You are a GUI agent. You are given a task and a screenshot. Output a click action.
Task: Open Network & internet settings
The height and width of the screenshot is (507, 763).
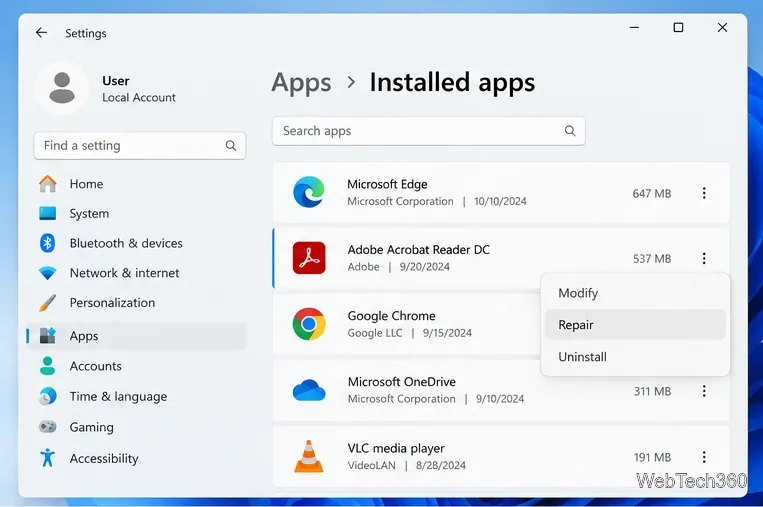coord(125,273)
